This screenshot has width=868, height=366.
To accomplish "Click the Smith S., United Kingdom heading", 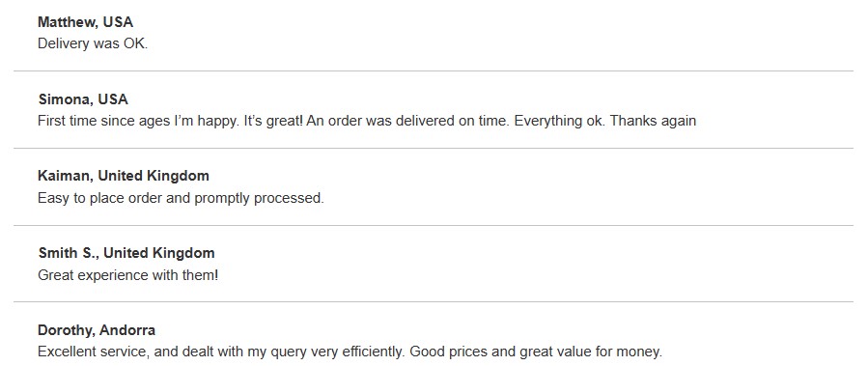I will [x=126, y=253].
